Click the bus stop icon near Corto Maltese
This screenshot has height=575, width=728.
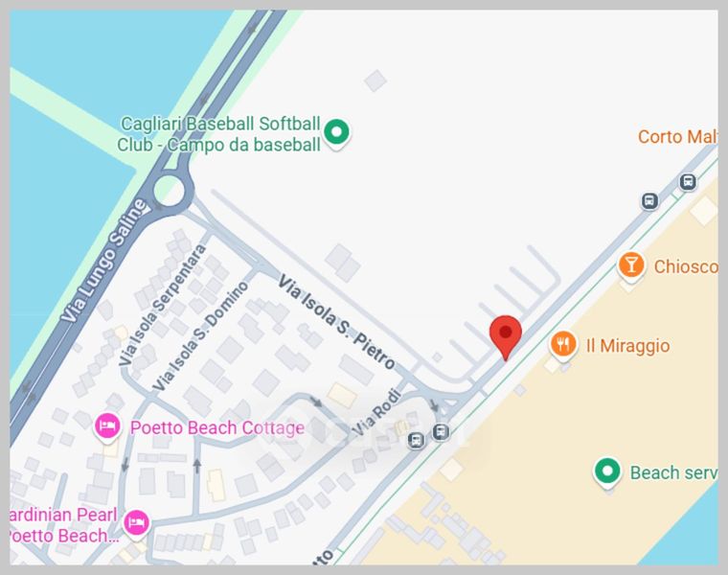point(688,181)
